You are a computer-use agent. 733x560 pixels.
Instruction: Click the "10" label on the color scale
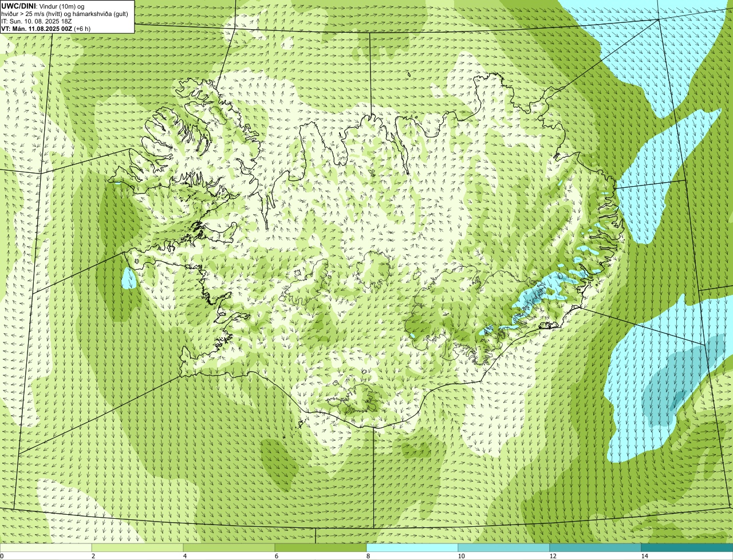click(x=461, y=556)
